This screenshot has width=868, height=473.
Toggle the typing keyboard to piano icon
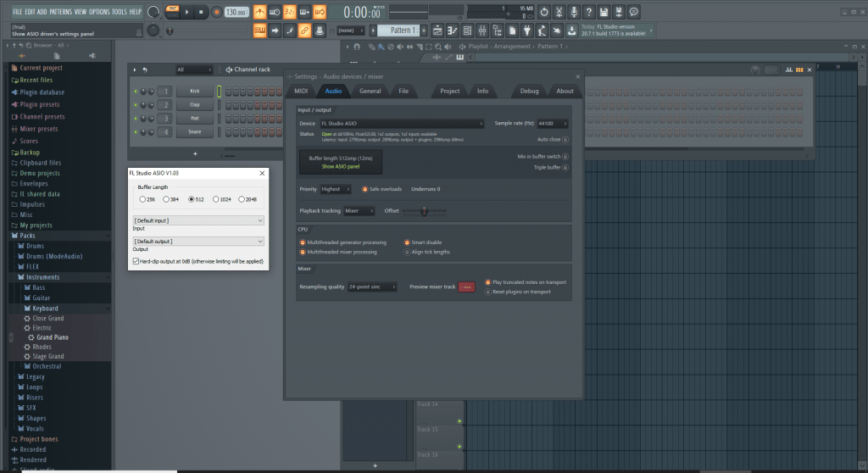259,31
